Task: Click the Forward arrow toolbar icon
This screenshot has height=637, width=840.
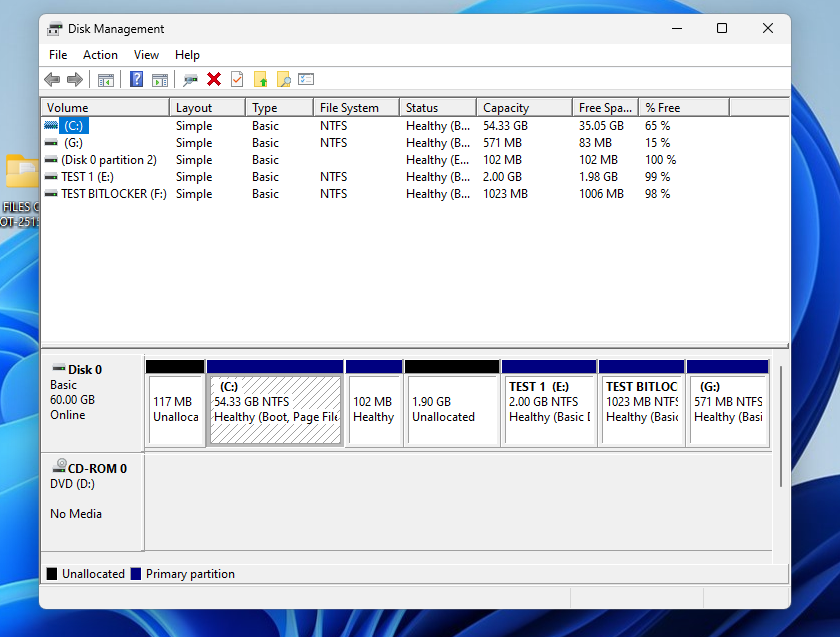Action: pyautogui.click(x=75, y=80)
